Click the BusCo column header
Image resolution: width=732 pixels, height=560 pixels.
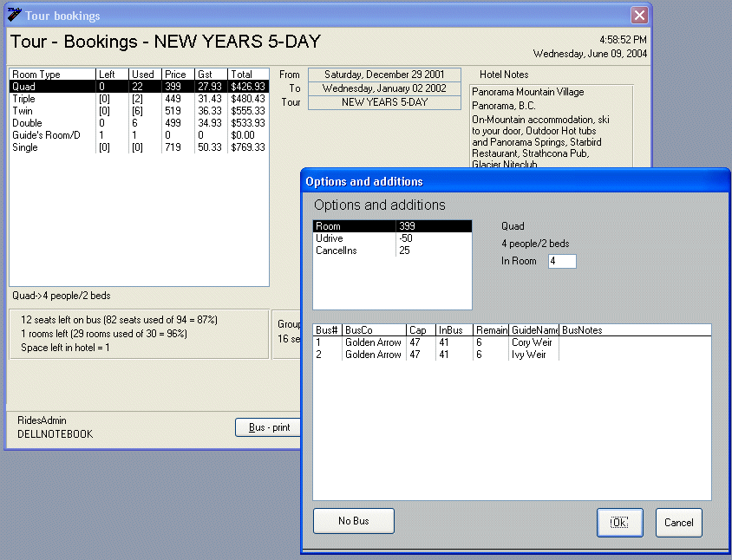(375, 330)
